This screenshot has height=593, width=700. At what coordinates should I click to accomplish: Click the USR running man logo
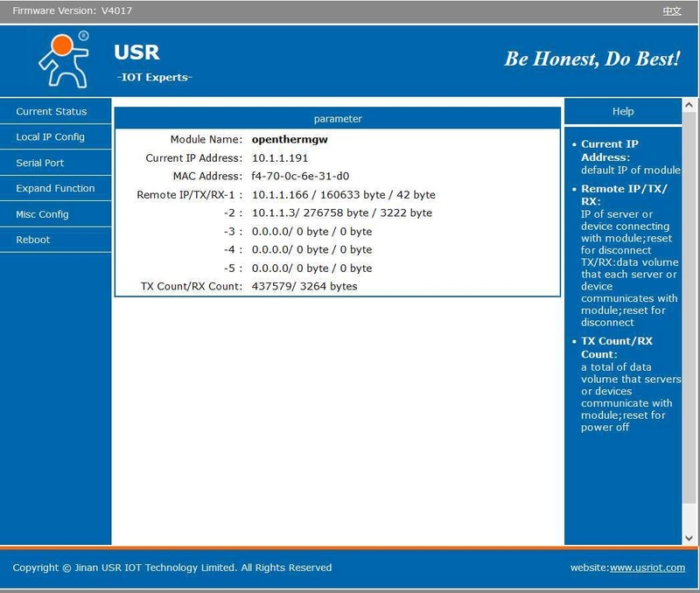coord(64,59)
